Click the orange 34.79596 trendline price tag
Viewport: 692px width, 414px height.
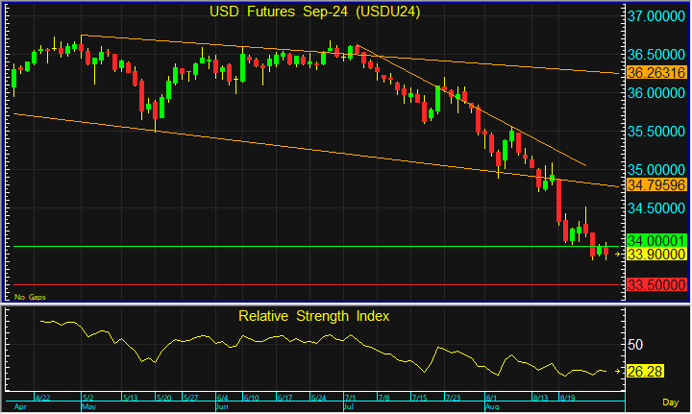pos(655,185)
